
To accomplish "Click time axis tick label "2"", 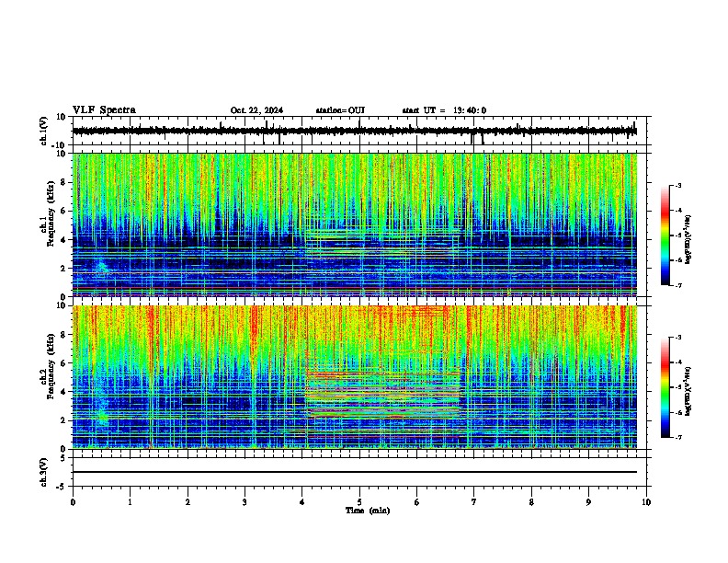I will click(188, 502).
